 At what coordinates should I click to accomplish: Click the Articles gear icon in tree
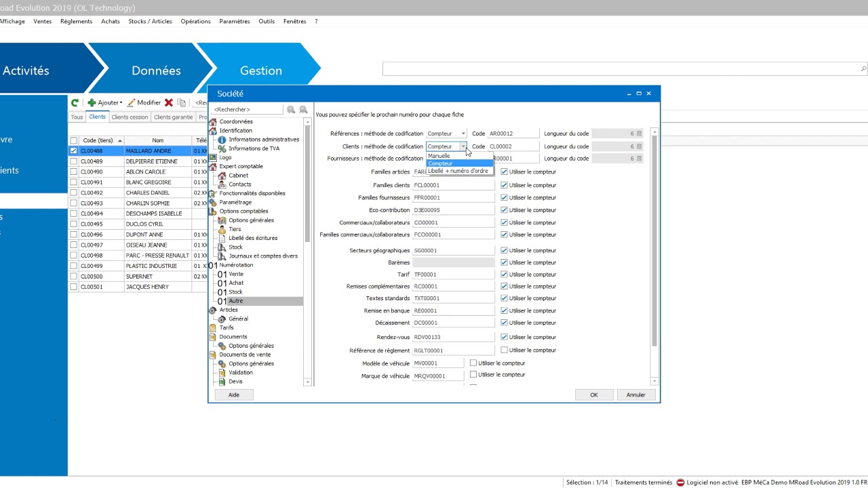(213, 310)
